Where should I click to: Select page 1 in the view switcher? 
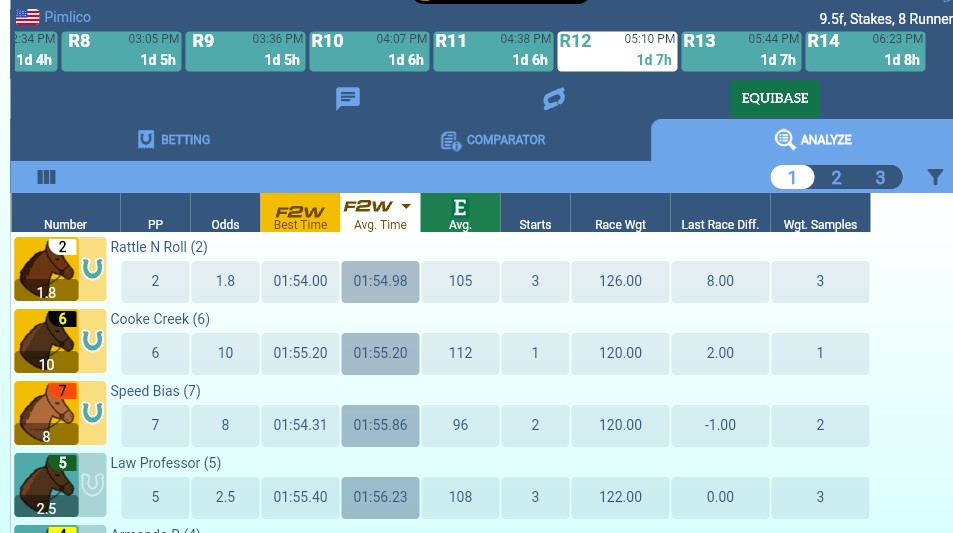[792, 177]
